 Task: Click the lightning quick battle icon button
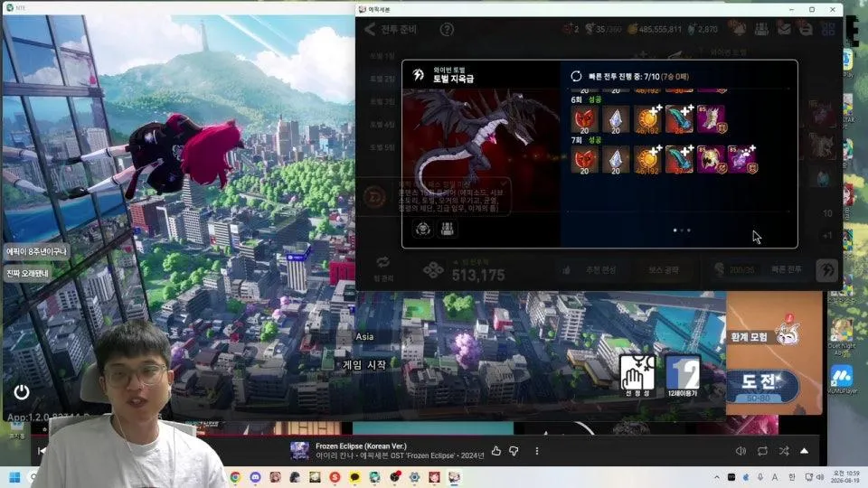click(x=827, y=270)
